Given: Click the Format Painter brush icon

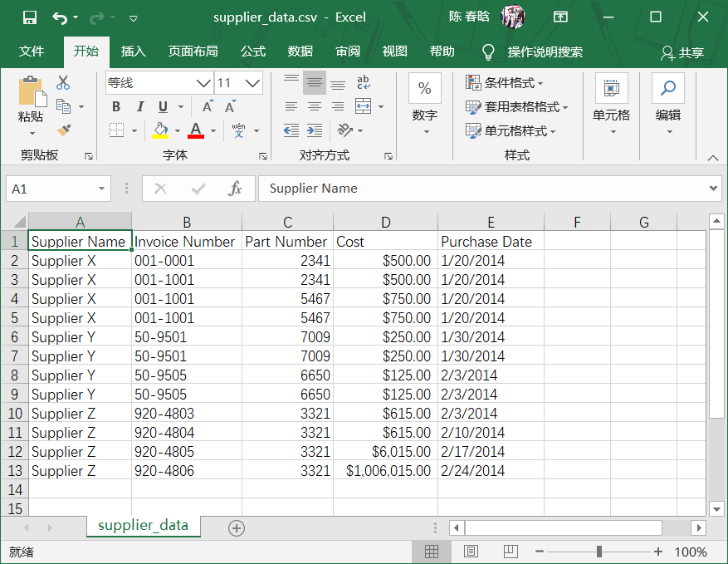Looking at the screenshot, I should pos(64,130).
